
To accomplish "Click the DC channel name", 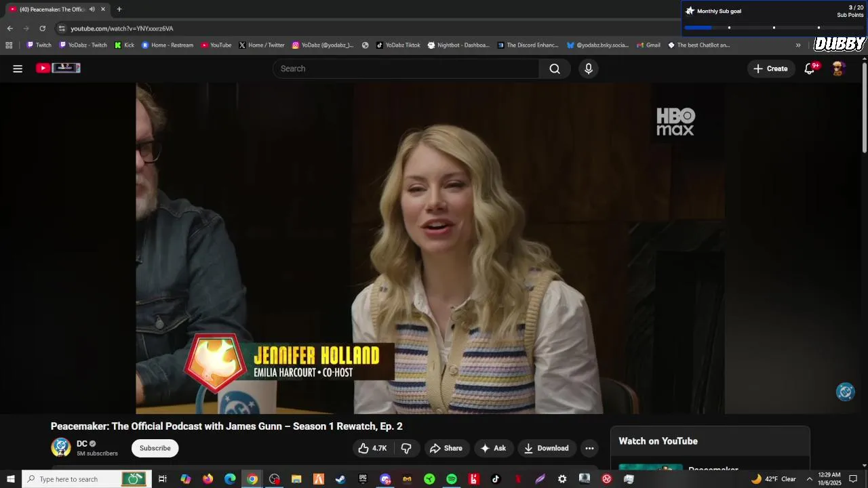I will click(x=82, y=444).
